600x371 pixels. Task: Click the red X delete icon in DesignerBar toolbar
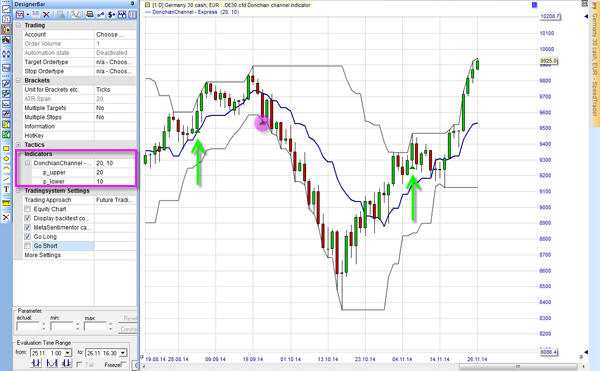pyautogui.click(x=46, y=15)
